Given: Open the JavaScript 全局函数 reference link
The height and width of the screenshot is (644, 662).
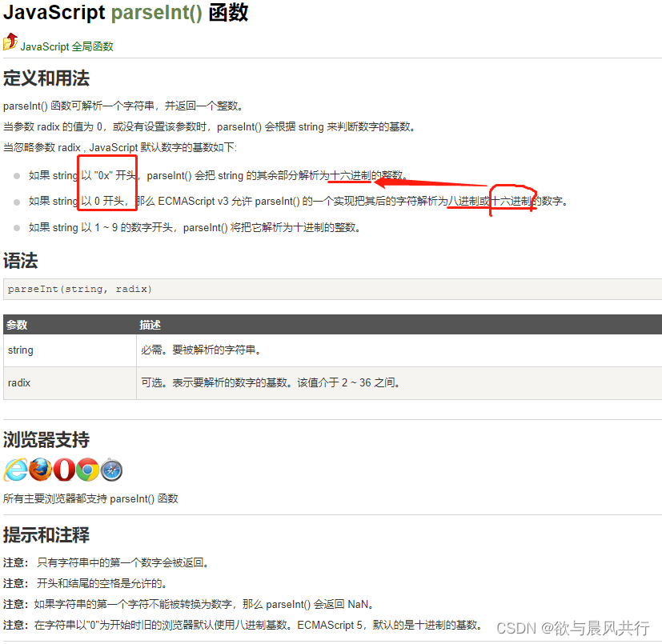Looking at the screenshot, I should [62, 46].
